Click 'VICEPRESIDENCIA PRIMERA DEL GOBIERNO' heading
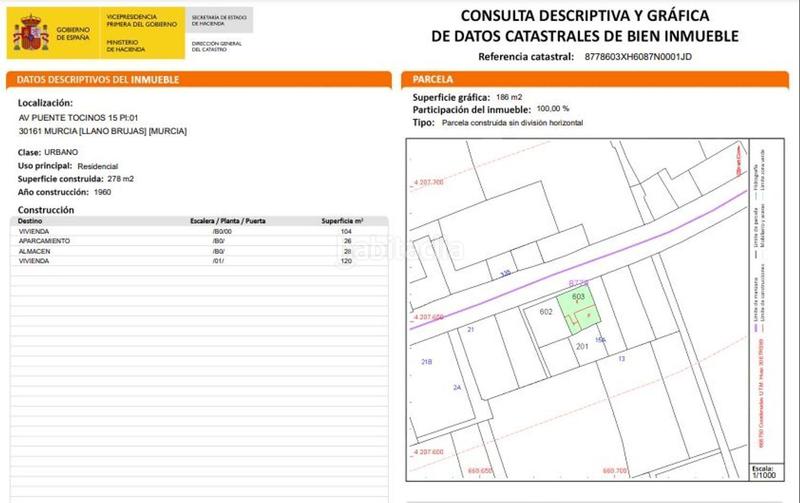Viewport: 800px width, 503px height. coord(141,20)
